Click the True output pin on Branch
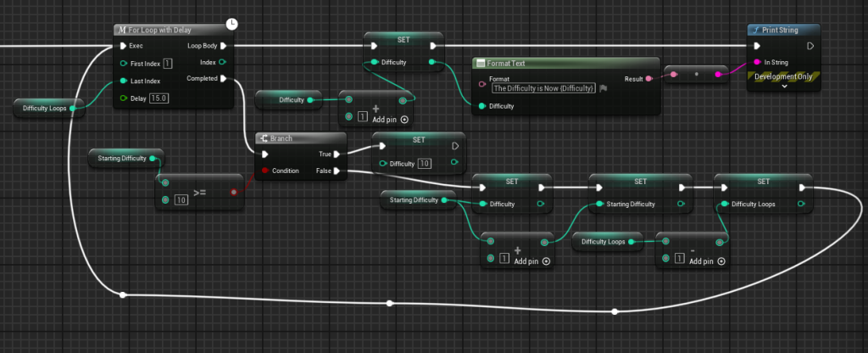Screen dimensions: 868x353 click(337, 154)
